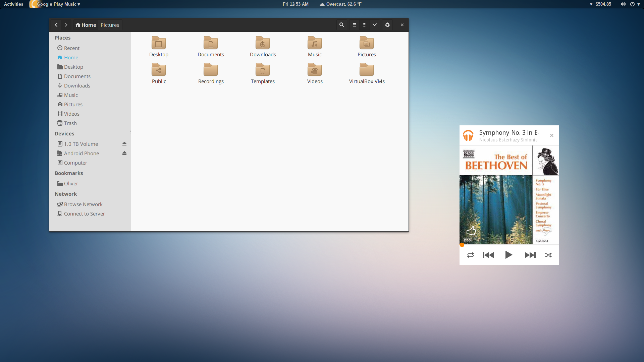Open Computer in the sidebar

[90, 163]
